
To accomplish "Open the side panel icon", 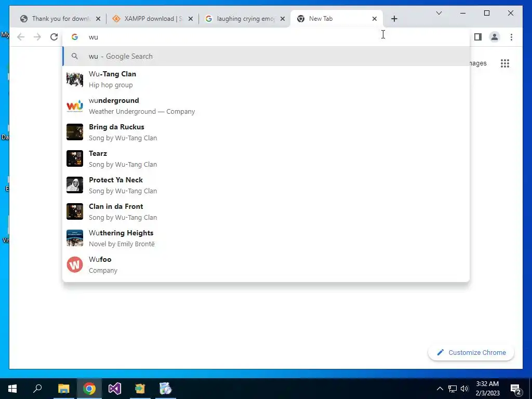I will 478,37.
